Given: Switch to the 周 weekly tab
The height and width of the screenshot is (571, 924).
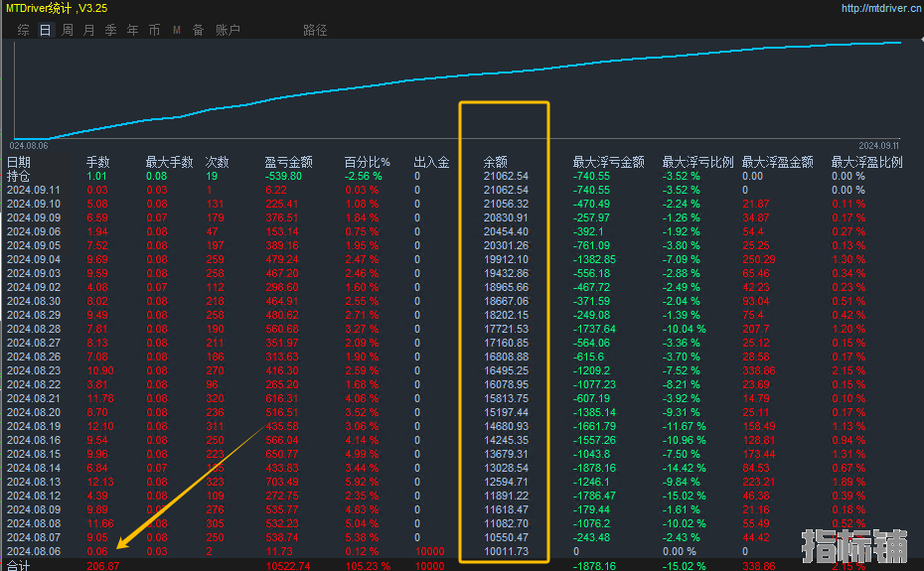Looking at the screenshot, I should coord(67,30).
